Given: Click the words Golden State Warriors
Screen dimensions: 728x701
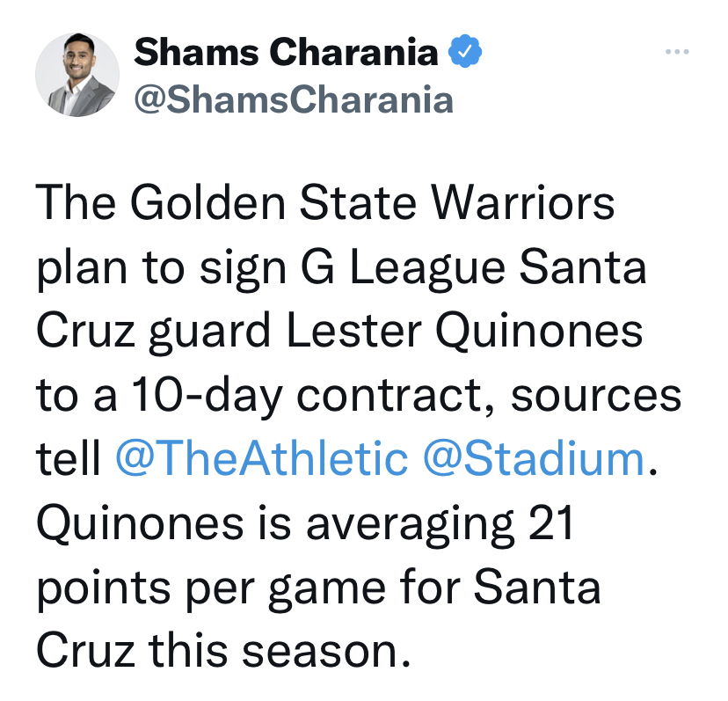Looking at the screenshot, I should (x=373, y=203).
